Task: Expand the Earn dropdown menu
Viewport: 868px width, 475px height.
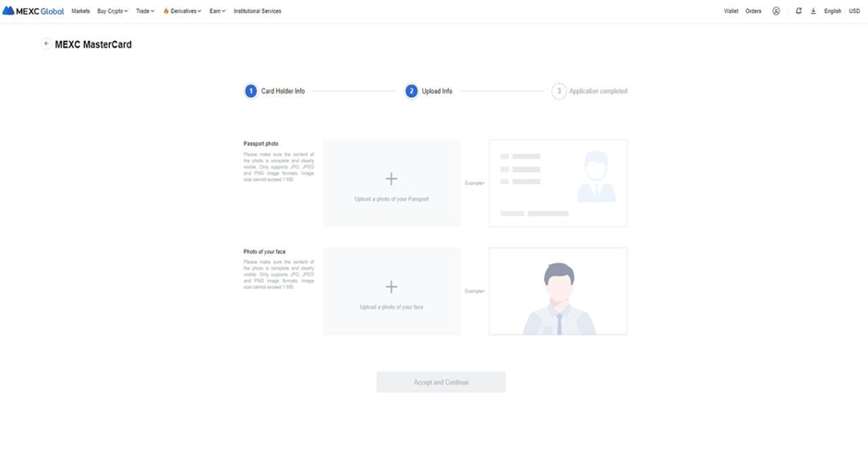Action: tap(218, 11)
